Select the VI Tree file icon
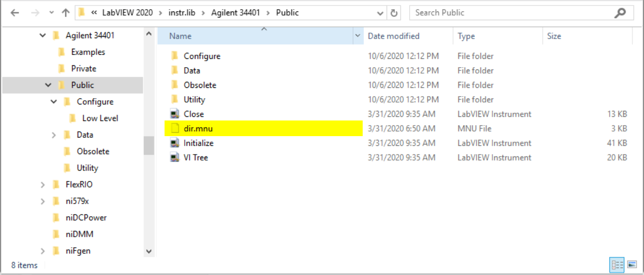The height and width of the screenshot is (275, 644). point(175,157)
